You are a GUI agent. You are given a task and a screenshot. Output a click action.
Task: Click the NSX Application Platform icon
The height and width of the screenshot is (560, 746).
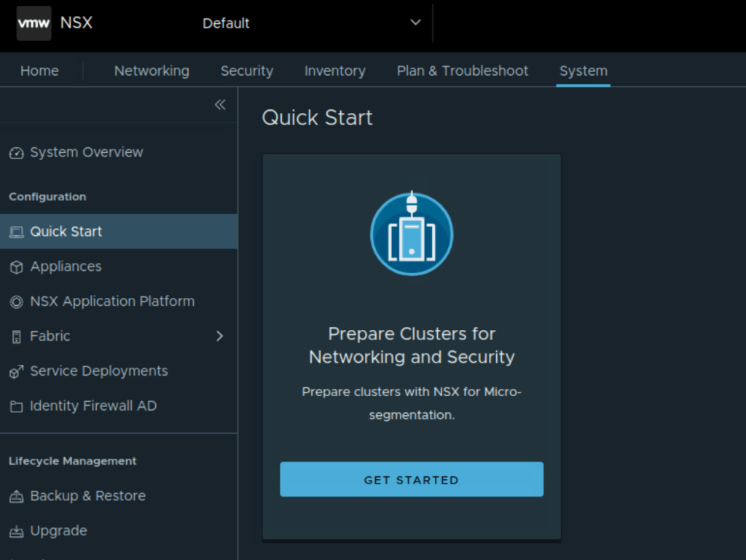[16, 301]
